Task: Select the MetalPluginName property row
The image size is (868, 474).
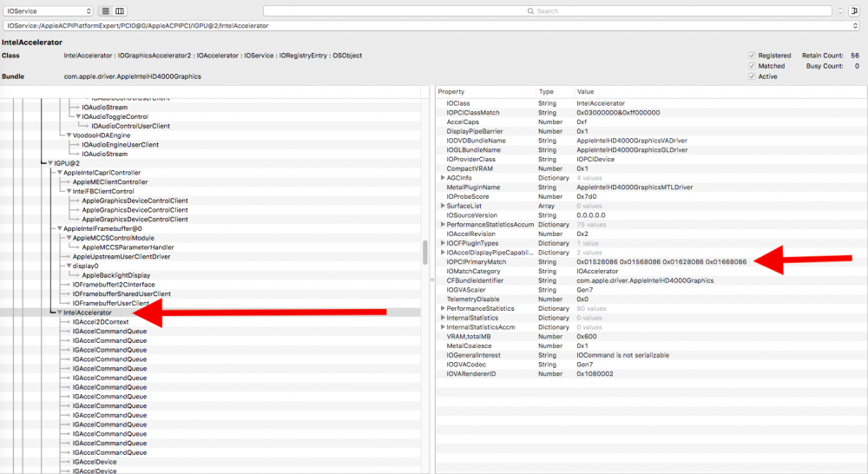Action: pyautogui.click(x=651, y=188)
